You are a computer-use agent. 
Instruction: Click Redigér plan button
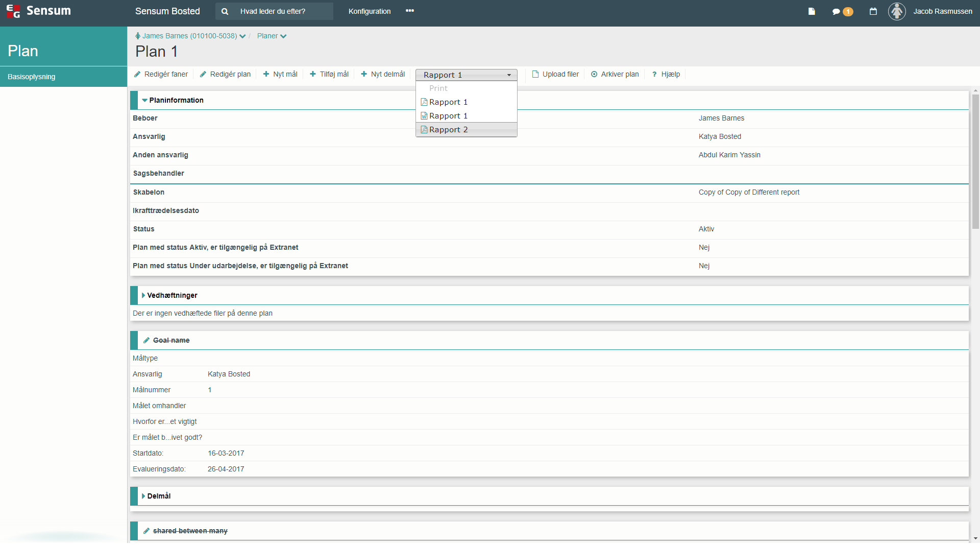[x=225, y=74]
